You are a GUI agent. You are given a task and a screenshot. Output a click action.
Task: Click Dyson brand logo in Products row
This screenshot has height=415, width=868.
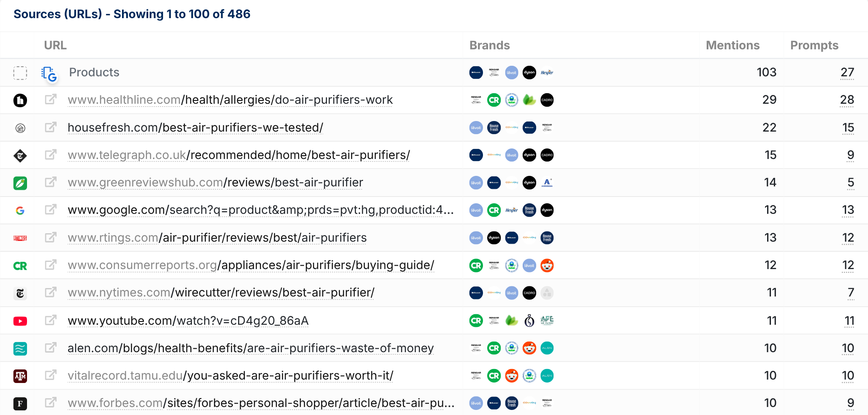tap(529, 73)
